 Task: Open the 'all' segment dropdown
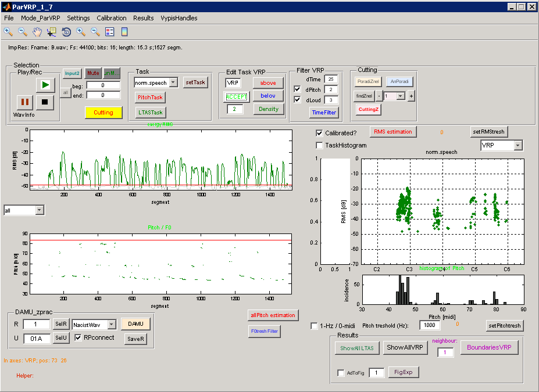tap(40, 210)
